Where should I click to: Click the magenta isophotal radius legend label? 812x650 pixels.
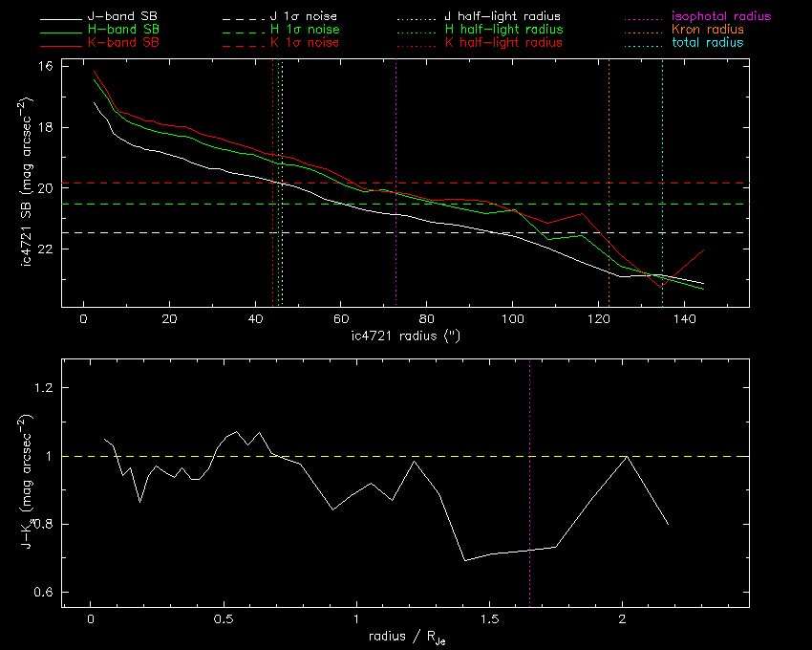click(722, 17)
